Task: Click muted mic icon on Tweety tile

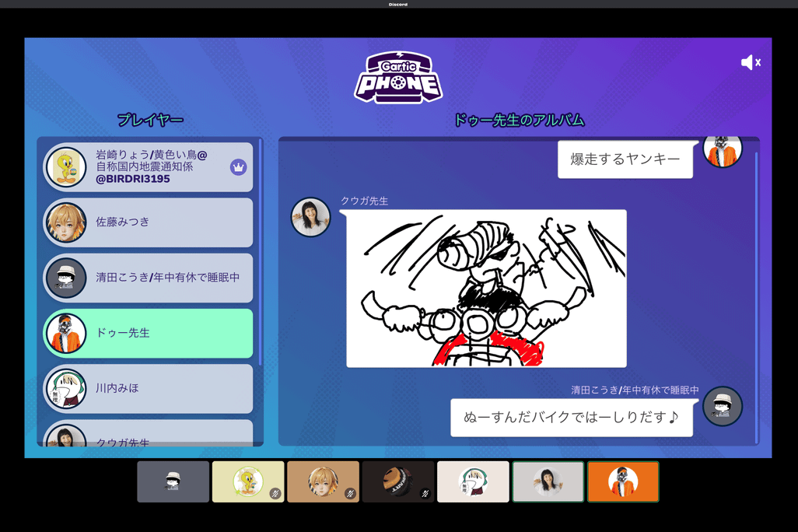Action: 275,493
